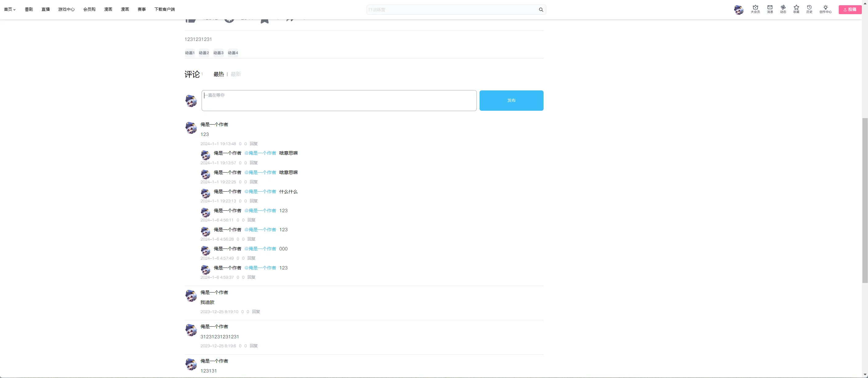Open the 下载客户端 menu item
This screenshot has width=868, height=378.
(164, 10)
